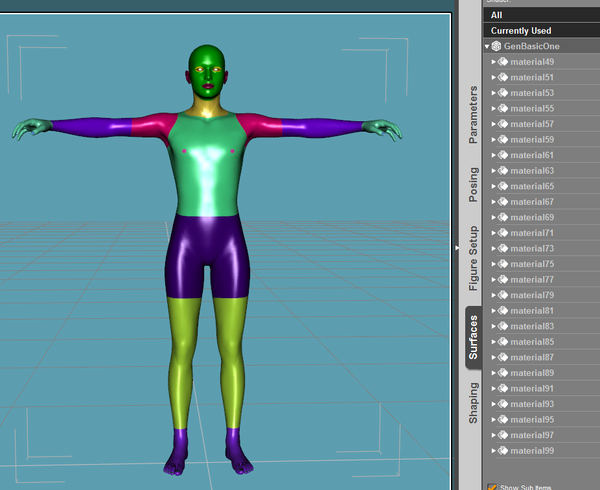Click the material73 surface icon
The image size is (600, 490).
[x=503, y=249]
